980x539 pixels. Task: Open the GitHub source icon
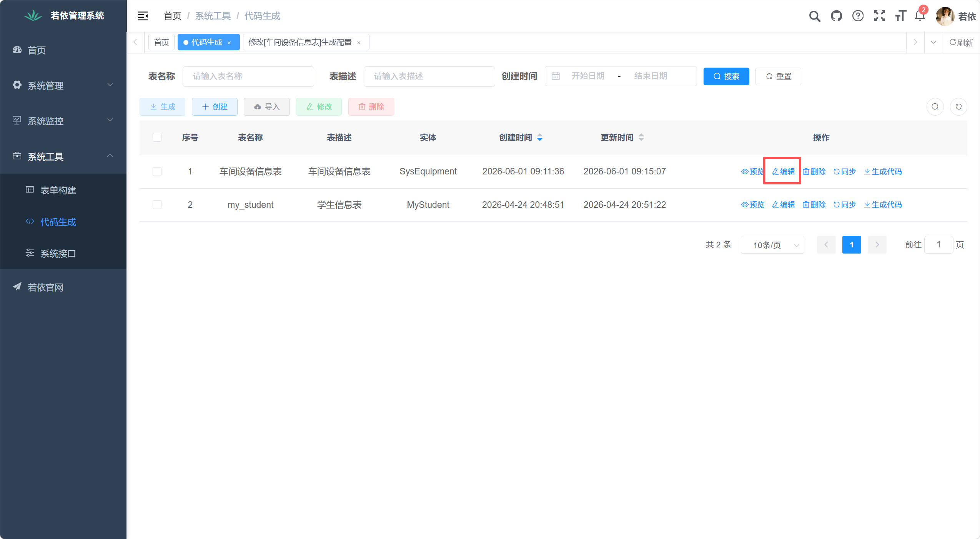tap(836, 16)
